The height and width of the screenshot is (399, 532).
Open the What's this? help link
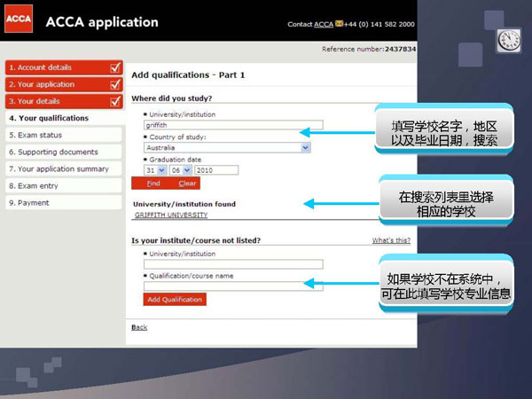click(x=391, y=240)
